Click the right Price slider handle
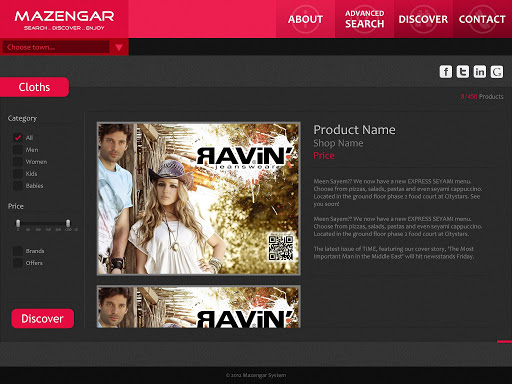 pyautogui.click(x=68, y=223)
